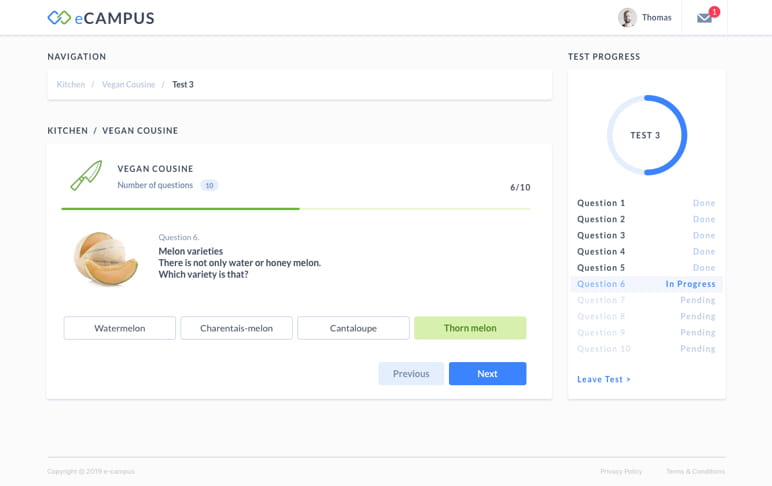Select pending Question 8 row
The height and width of the screenshot is (486, 772).
(646, 317)
